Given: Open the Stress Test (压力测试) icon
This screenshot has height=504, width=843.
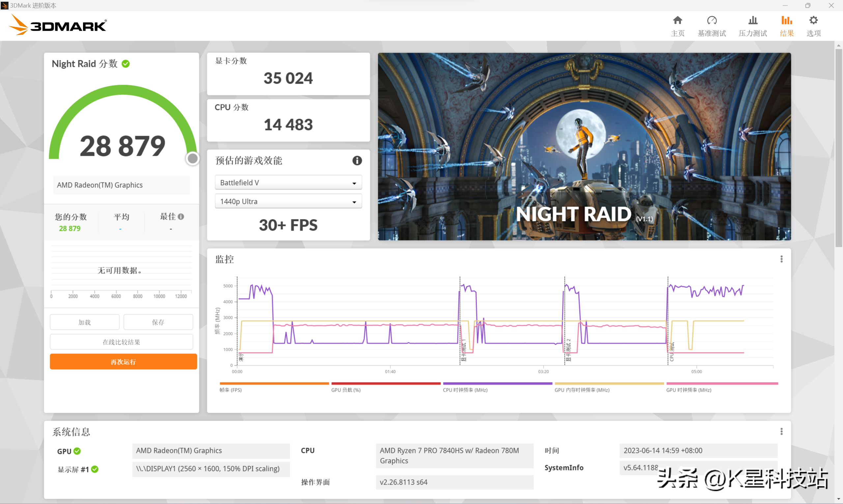Looking at the screenshot, I should pos(753,21).
